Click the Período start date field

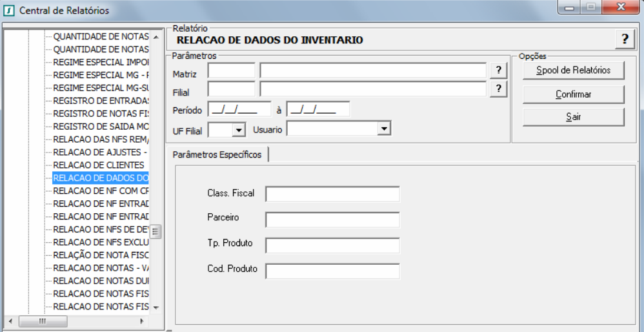point(239,109)
